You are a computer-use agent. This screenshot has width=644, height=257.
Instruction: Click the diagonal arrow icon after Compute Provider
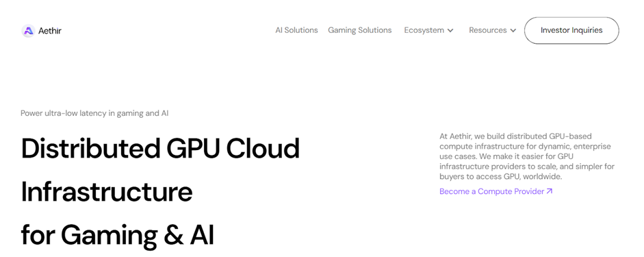(550, 191)
